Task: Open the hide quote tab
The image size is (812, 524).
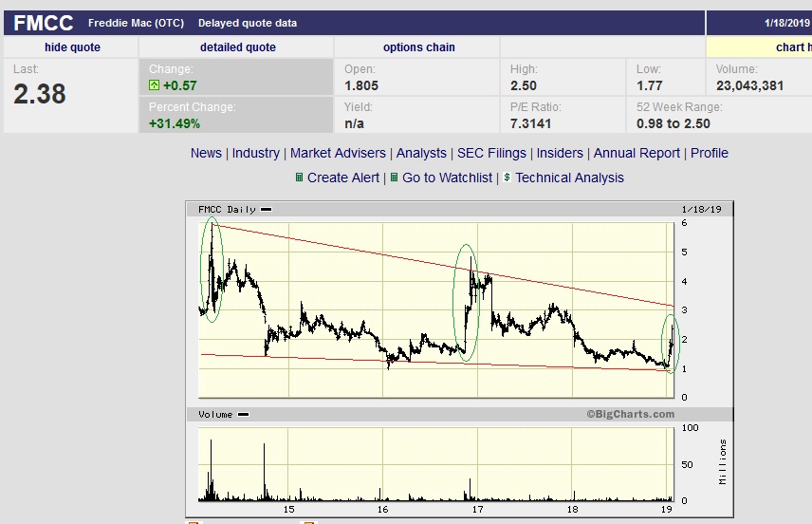Action: 72,47
